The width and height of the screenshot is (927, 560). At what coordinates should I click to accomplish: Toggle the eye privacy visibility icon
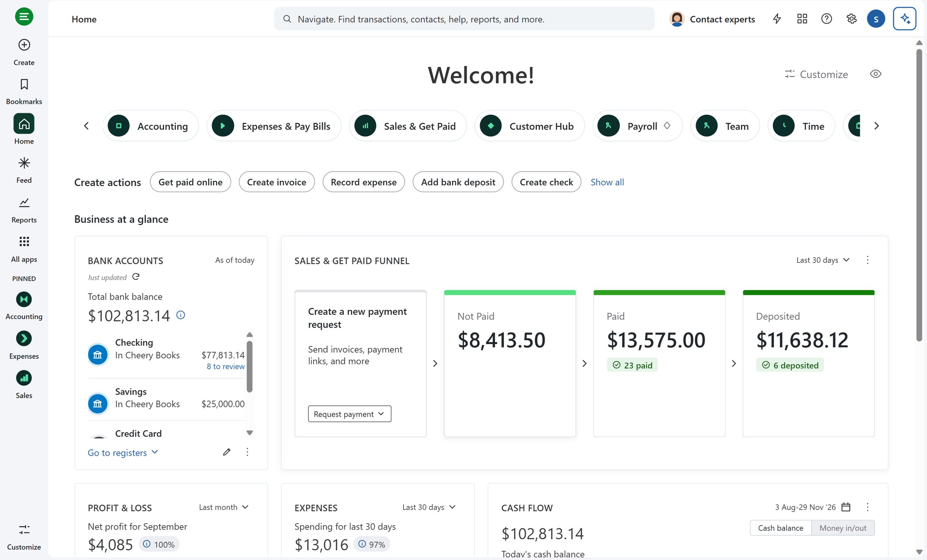pos(875,74)
